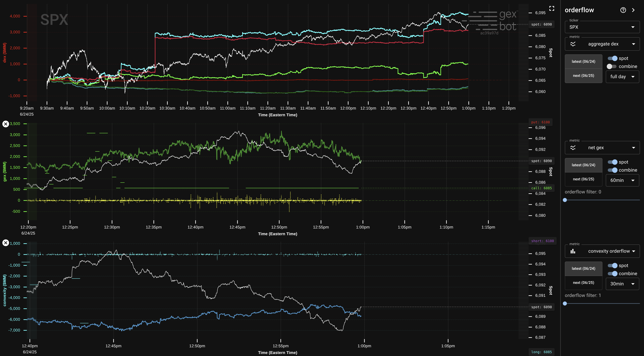Viewport: 644px width, 356px height.
Task: Toggle the spot switch for aggregate dex
Action: (612, 58)
